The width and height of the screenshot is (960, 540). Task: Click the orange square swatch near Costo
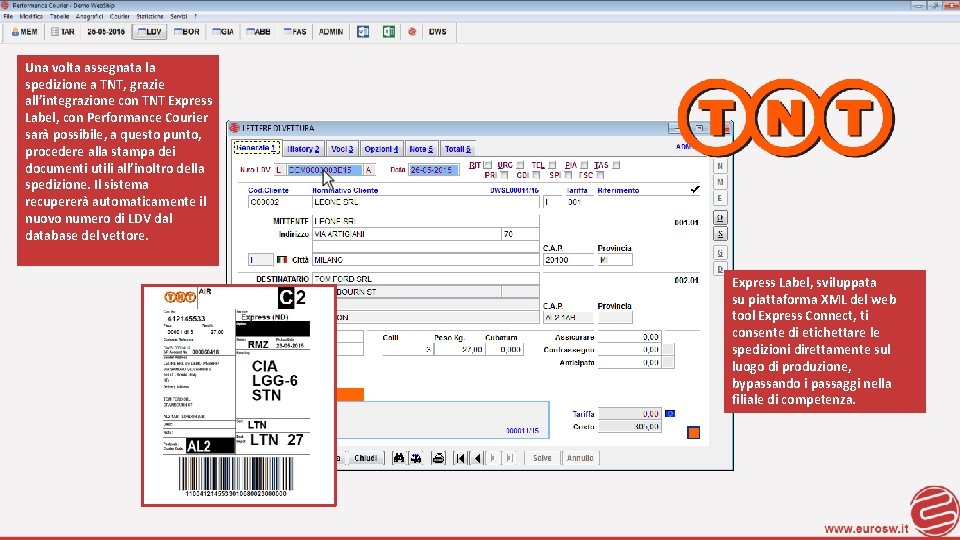pyautogui.click(x=693, y=433)
